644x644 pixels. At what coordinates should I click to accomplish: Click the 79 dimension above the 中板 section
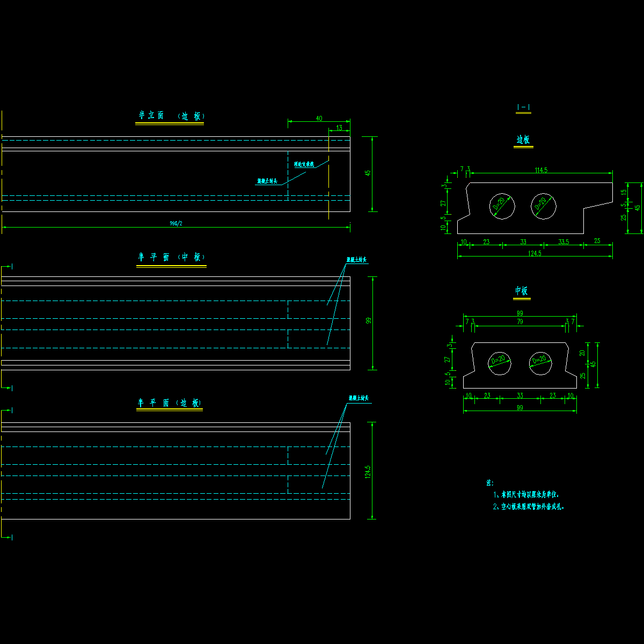[519, 322]
